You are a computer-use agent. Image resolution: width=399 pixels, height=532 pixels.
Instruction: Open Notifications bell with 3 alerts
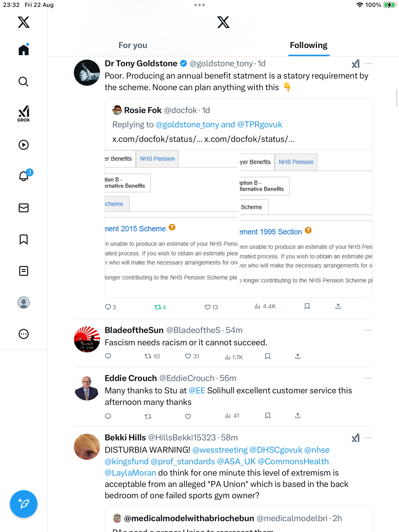pos(24,176)
